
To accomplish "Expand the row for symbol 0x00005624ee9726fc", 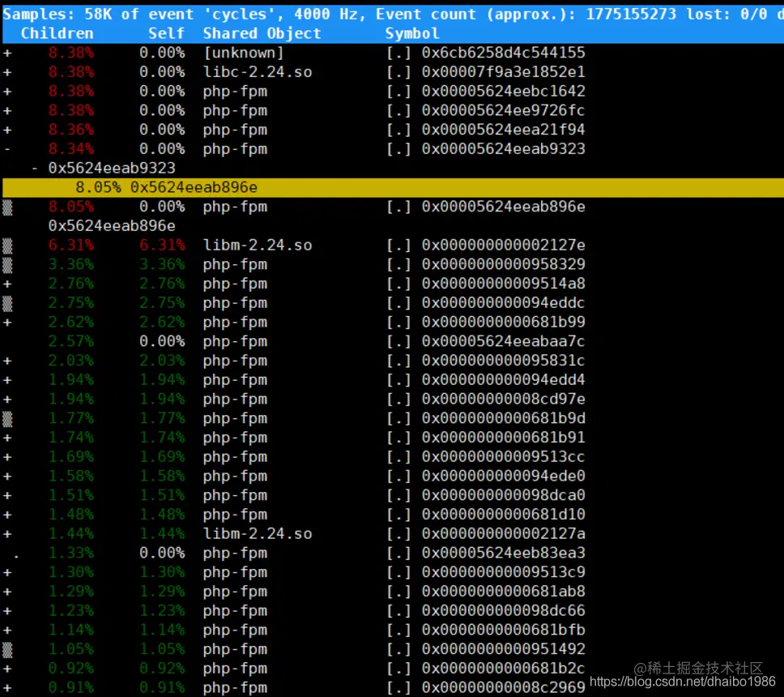I will (x=7, y=110).
